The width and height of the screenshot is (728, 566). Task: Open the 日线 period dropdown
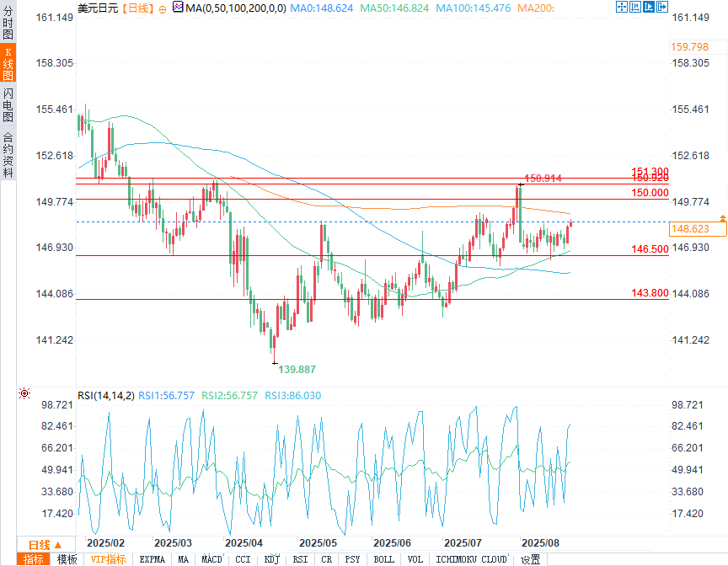[x=45, y=545]
